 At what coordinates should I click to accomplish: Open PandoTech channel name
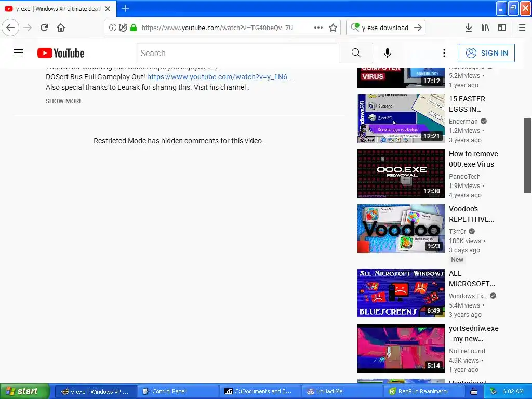(x=464, y=177)
